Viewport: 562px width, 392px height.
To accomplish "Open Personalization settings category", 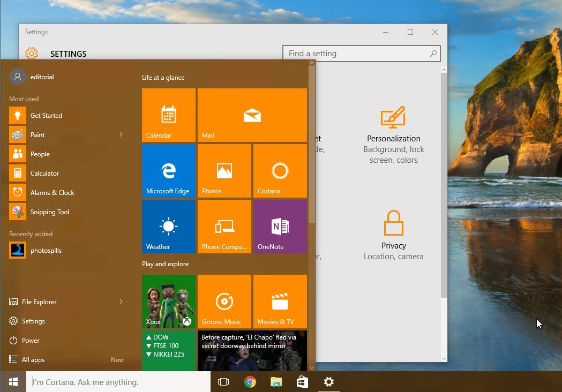I will 394,135.
